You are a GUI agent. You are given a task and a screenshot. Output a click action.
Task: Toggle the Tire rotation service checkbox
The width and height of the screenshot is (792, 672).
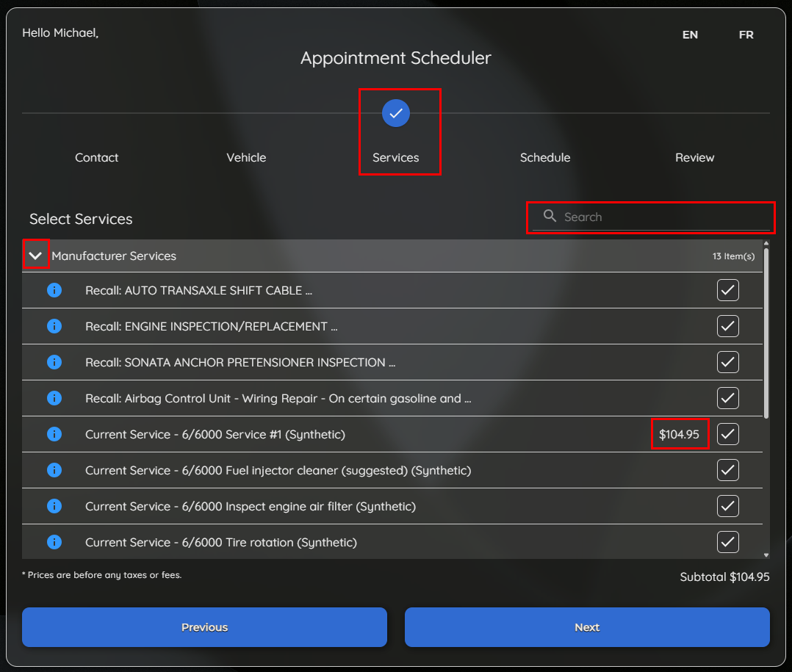[727, 542]
